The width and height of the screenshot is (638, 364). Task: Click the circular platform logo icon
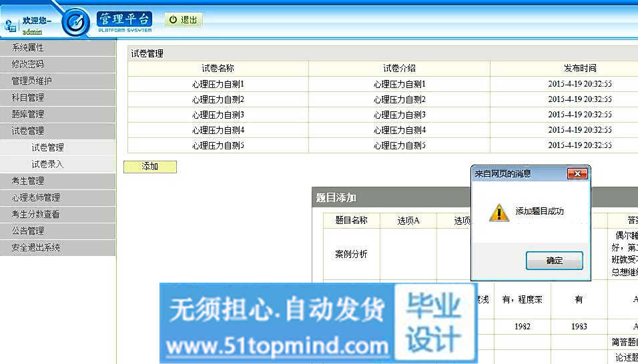coord(75,22)
